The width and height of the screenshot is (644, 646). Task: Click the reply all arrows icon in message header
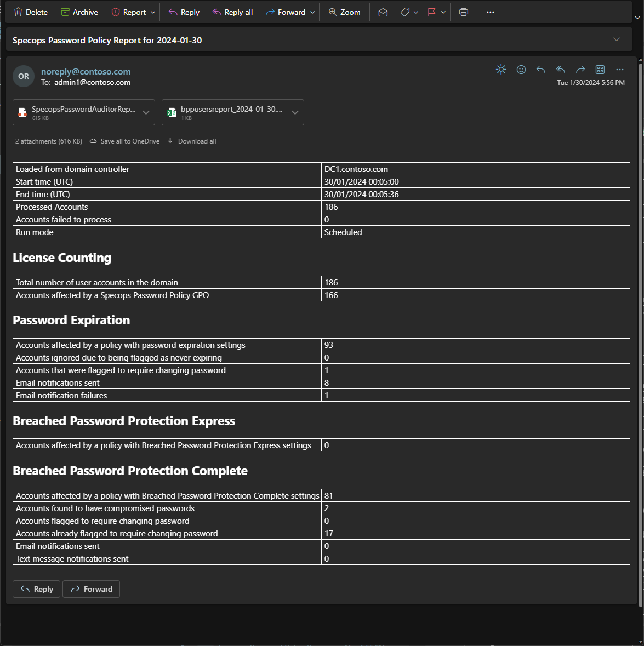561,69
